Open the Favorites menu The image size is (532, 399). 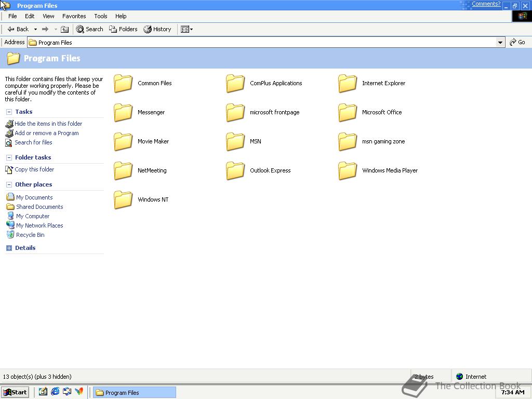pos(74,16)
